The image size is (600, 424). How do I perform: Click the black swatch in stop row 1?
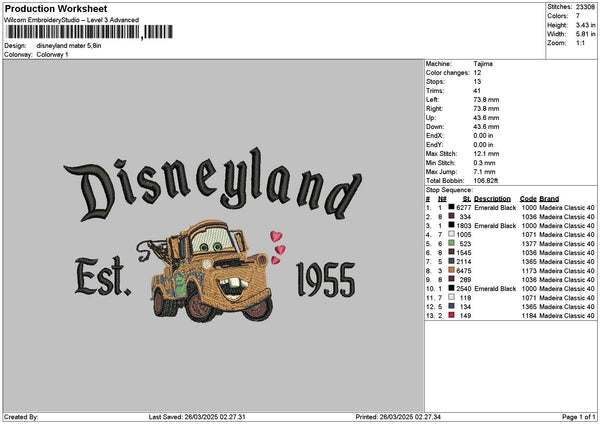[452, 207]
